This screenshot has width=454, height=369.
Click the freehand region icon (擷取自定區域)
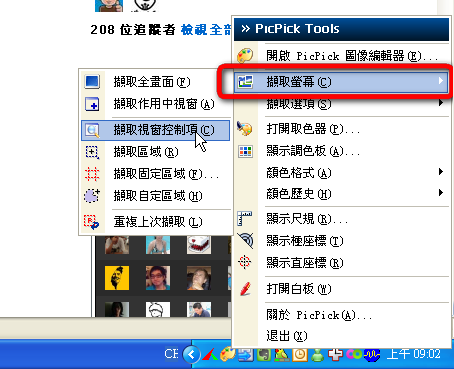(92, 196)
